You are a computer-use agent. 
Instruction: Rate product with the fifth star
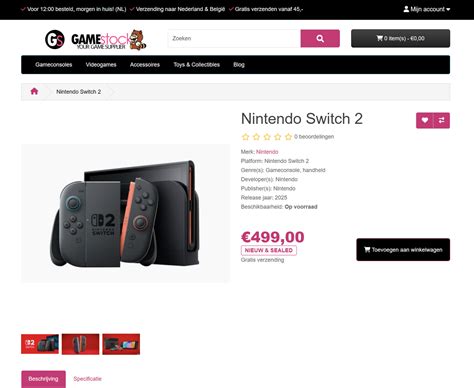[288, 137]
